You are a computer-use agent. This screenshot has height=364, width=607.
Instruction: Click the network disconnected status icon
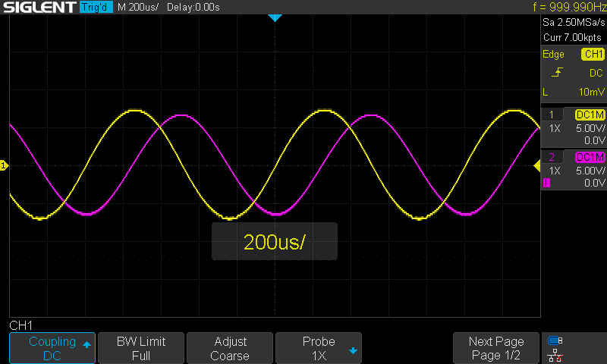pos(555,356)
